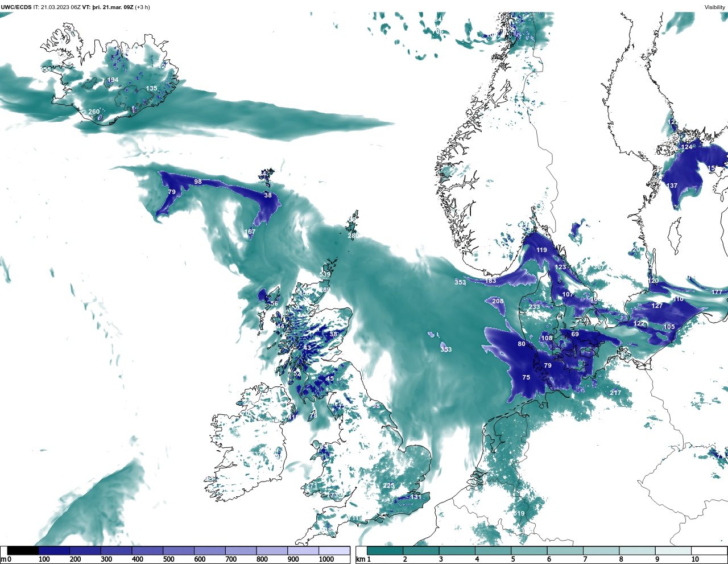Click the '177' value at the eastern Baltic edge
728x564 pixels.
click(x=717, y=292)
